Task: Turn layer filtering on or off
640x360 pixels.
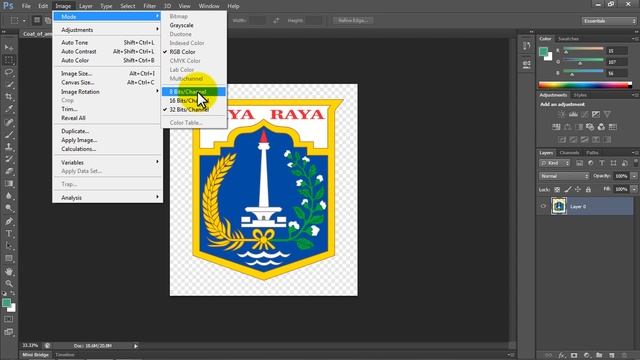Action: click(x=636, y=162)
